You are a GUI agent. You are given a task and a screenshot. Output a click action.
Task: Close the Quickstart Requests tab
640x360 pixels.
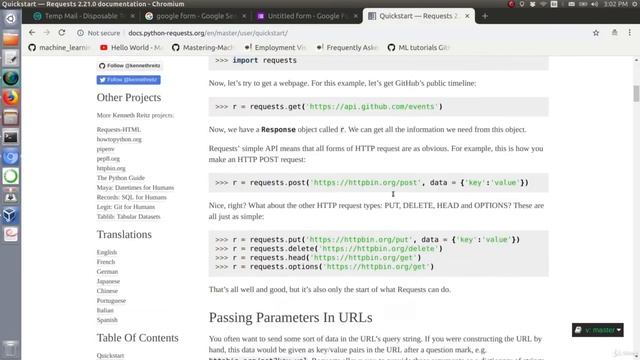click(467, 16)
